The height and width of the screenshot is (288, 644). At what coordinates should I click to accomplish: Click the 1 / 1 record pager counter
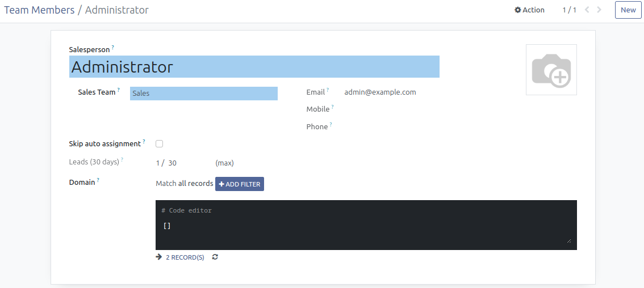tap(569, 10)
